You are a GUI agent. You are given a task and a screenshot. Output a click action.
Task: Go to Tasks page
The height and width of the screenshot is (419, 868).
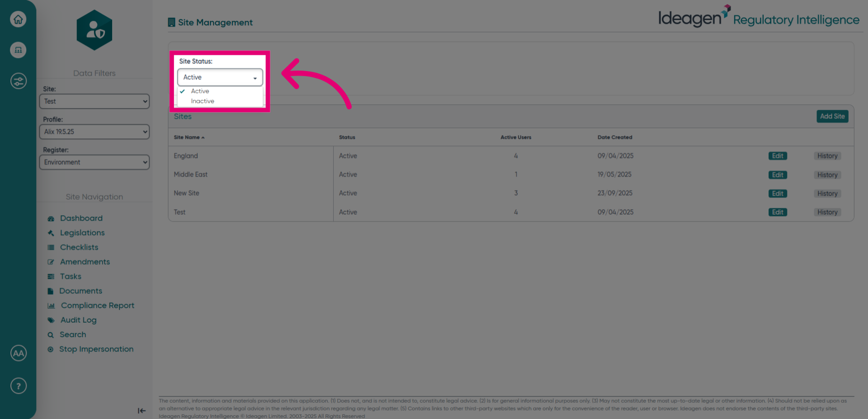[71, 276]
